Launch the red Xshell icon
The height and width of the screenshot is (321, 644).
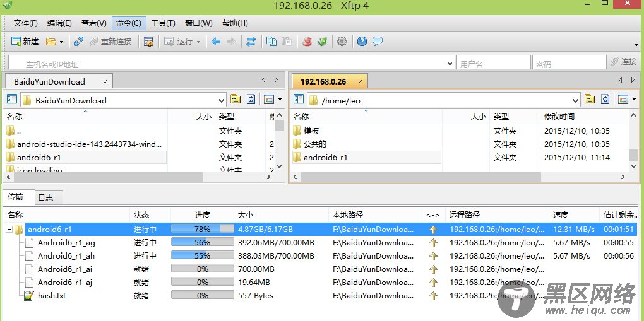307,42
